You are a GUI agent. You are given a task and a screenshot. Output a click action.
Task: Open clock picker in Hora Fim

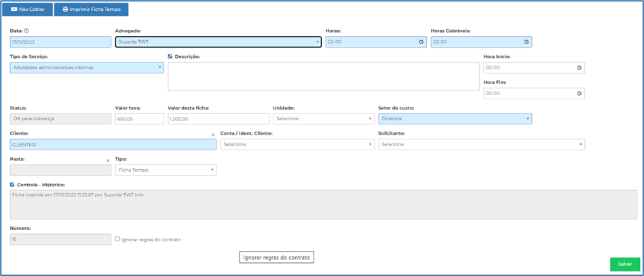(x=579, y=93)
